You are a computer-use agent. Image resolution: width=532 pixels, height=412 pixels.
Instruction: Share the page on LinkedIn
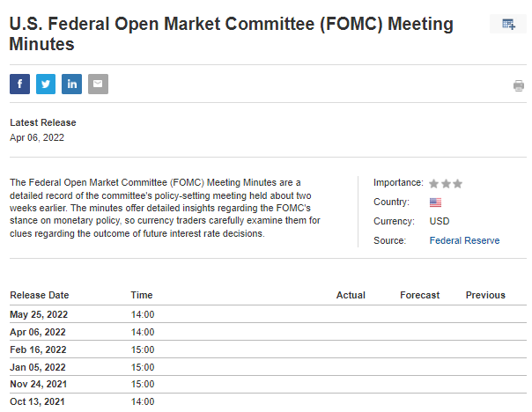(72, 85)
